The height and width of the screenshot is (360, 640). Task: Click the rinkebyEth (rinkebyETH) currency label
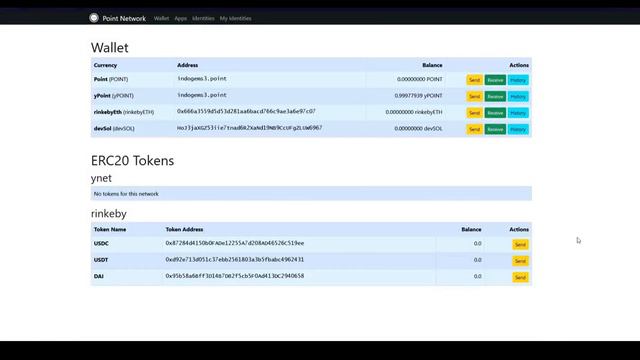pos(124,112)
